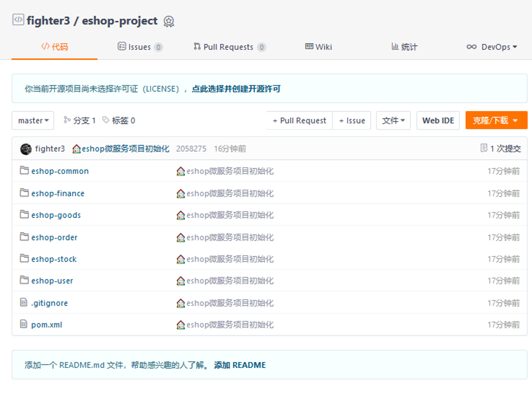Open the eshop-common folder icon
532x396 pixels.
[x=24, y=170]
